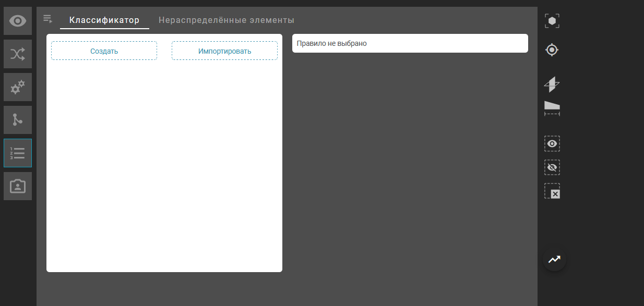This screenshot has height=306, width=644.
Task: Hide selected elements with crossed-out eye icon
Action: point(552,167)
